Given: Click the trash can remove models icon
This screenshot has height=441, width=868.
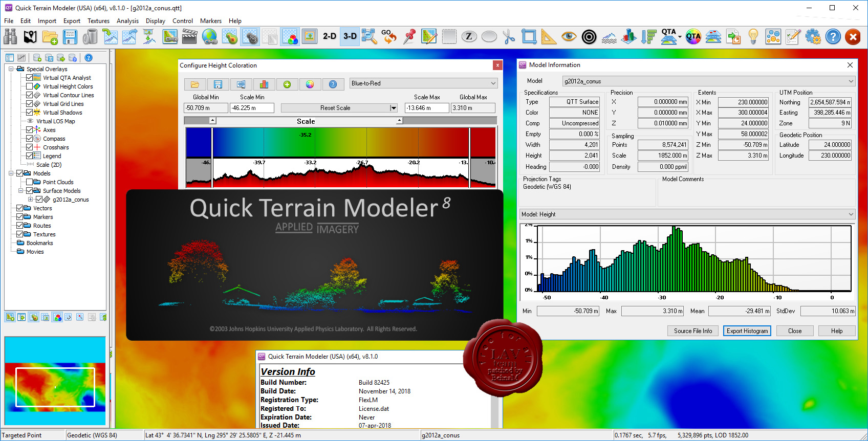Looking at the screenshot, I should (90, 36).
